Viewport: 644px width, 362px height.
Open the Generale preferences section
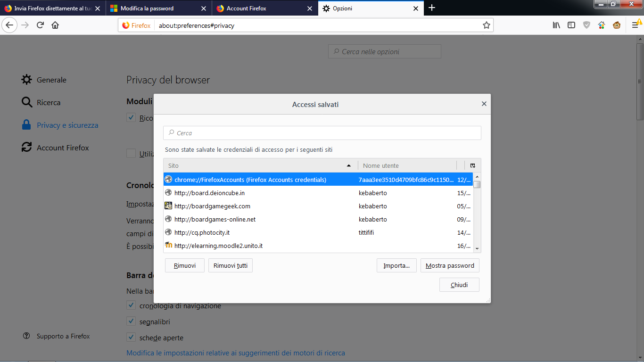point(51,80)
